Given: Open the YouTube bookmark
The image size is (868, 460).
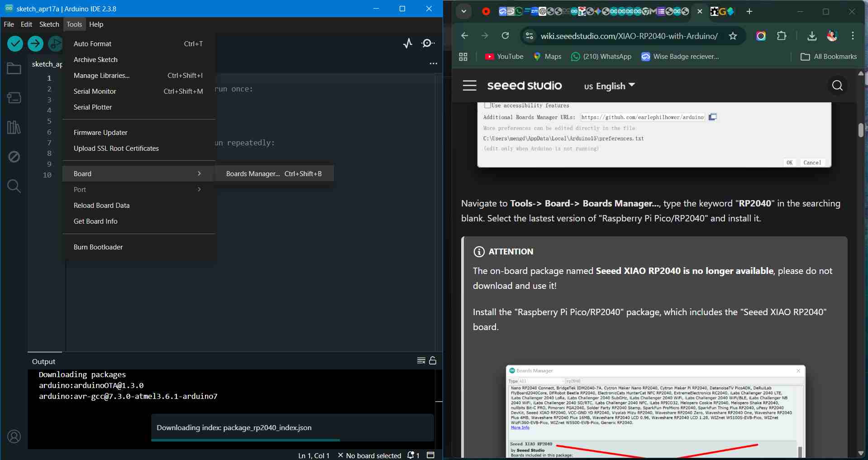Looking at the screenshot, I should click(504, 57).
